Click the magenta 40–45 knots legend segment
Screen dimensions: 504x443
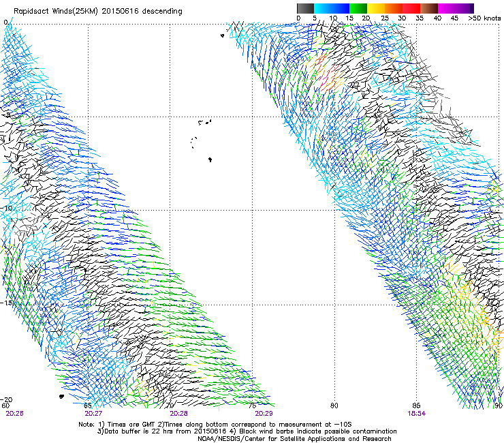[447, 8]
